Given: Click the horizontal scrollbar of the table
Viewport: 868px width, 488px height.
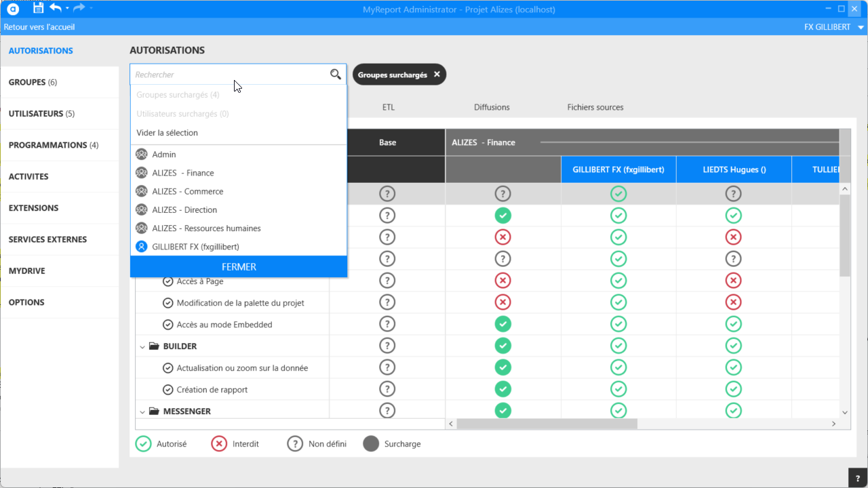Looking at the screenshot, I should [547, 424].
